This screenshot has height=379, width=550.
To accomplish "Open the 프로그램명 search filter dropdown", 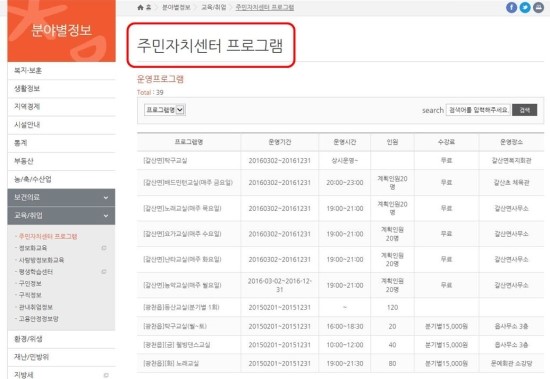I will (165, 110).
